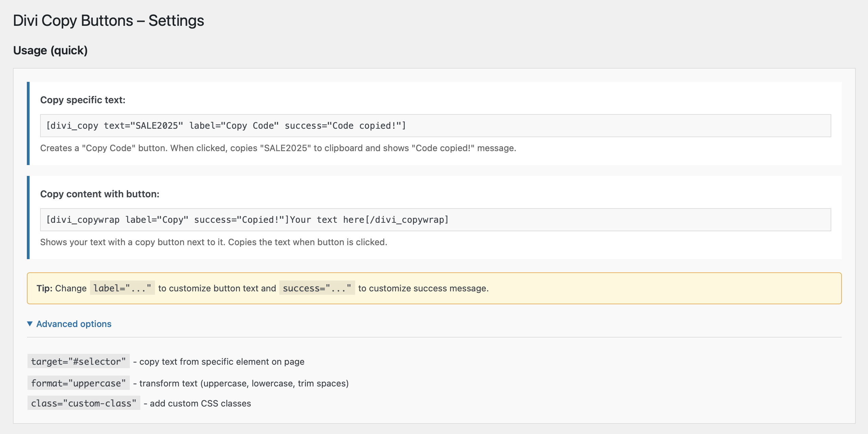Click the divi_copywrap shortcode example box
Screen dimensions: 868x434
tap(435, 220)
